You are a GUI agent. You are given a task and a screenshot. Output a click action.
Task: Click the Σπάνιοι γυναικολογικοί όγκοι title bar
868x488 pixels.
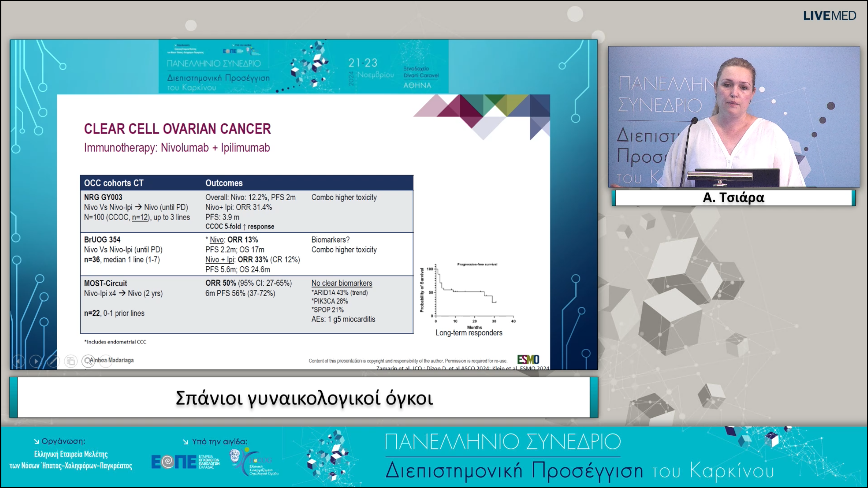(304, 398)
